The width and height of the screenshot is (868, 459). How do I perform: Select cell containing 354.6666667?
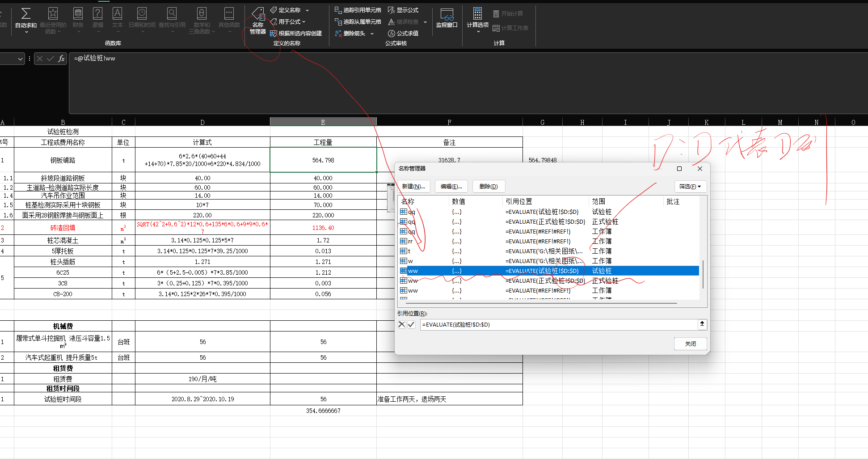(x=323, y=411)
